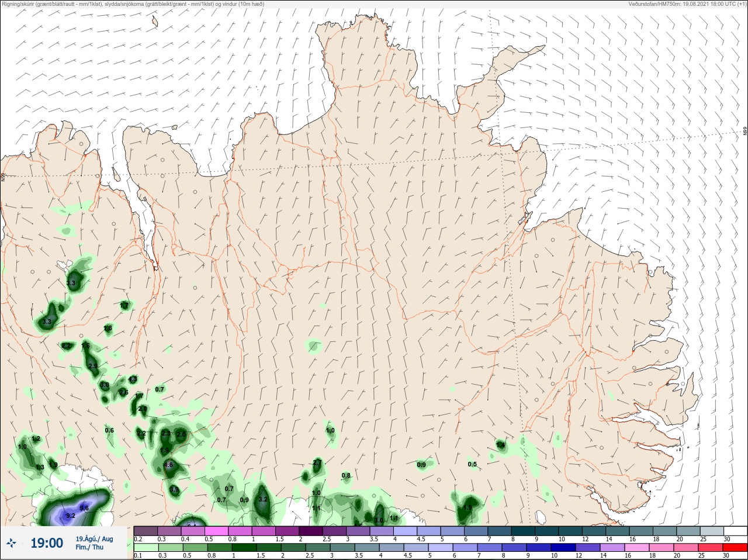Click the 4.8 precipitation value on map
The height and width of the screenshot is (560, 748).
168,465
